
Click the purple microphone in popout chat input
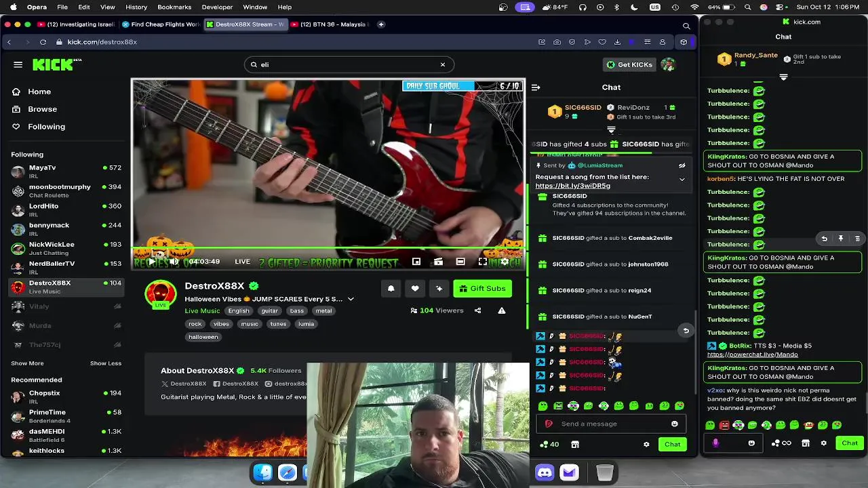[x=715, y=443]
